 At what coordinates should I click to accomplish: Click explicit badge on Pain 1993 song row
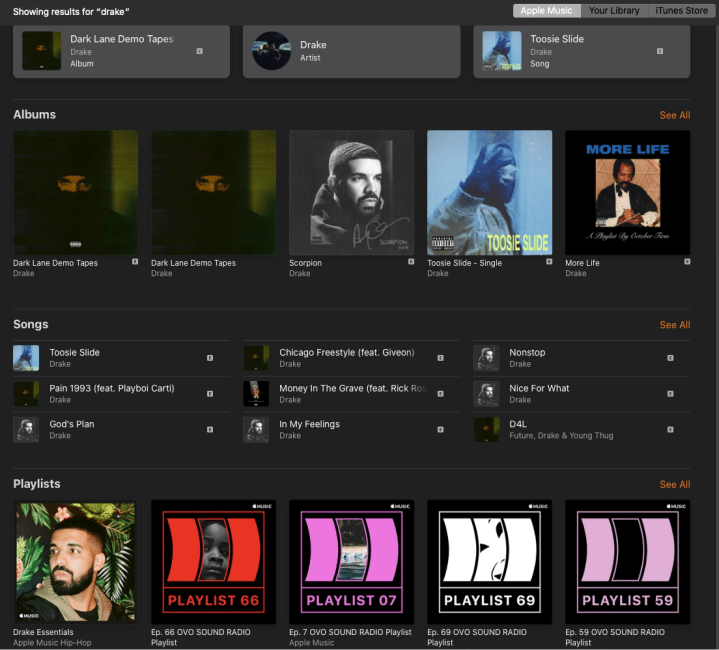click(x=210, y=394)
